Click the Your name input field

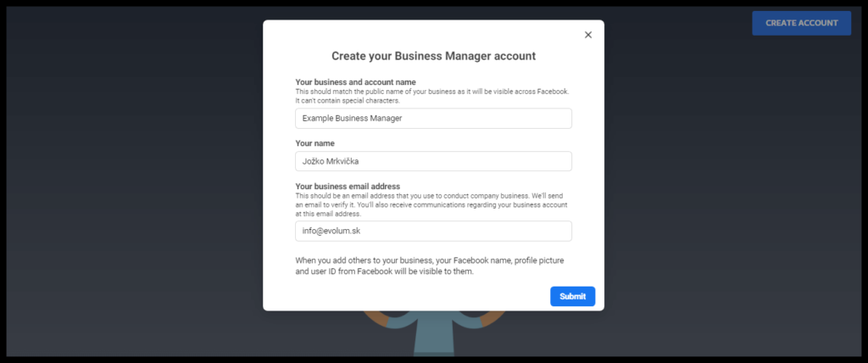pos(433,161)
